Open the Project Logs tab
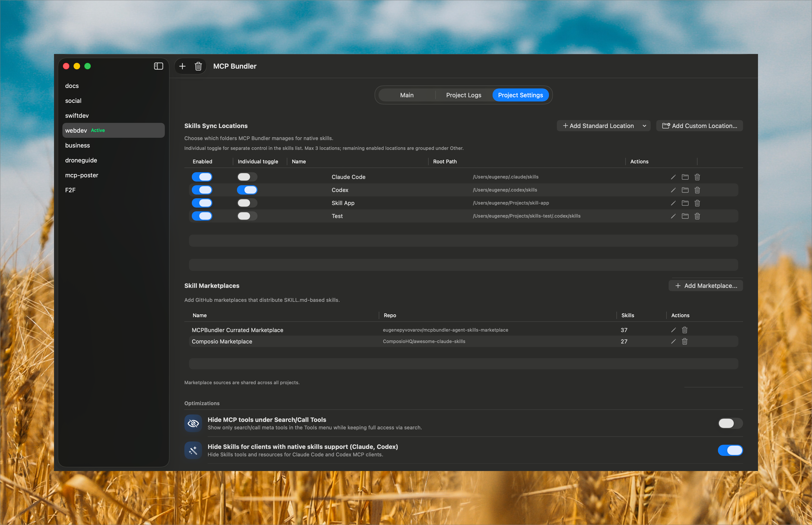812x525 pixels. point(464,95)
